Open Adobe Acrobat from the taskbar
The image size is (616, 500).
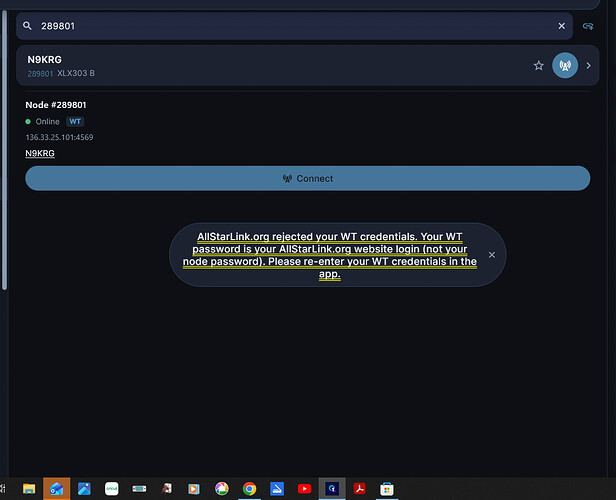(359, 489)
